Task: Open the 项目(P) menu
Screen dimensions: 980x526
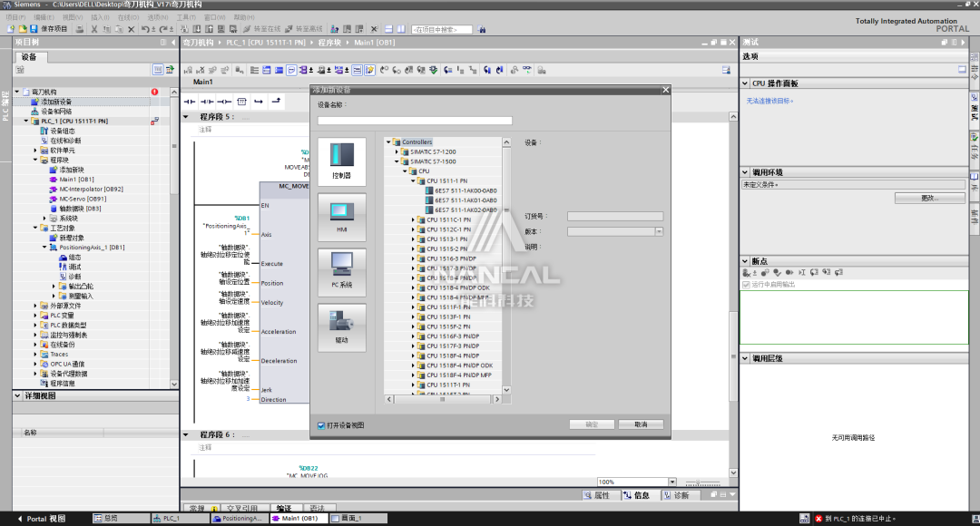Action: click(x=15, y=17)
